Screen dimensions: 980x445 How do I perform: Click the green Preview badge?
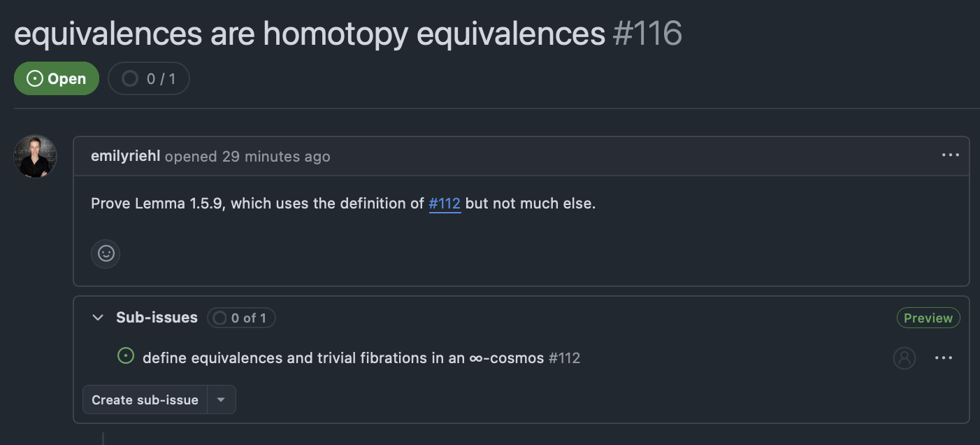928,318
